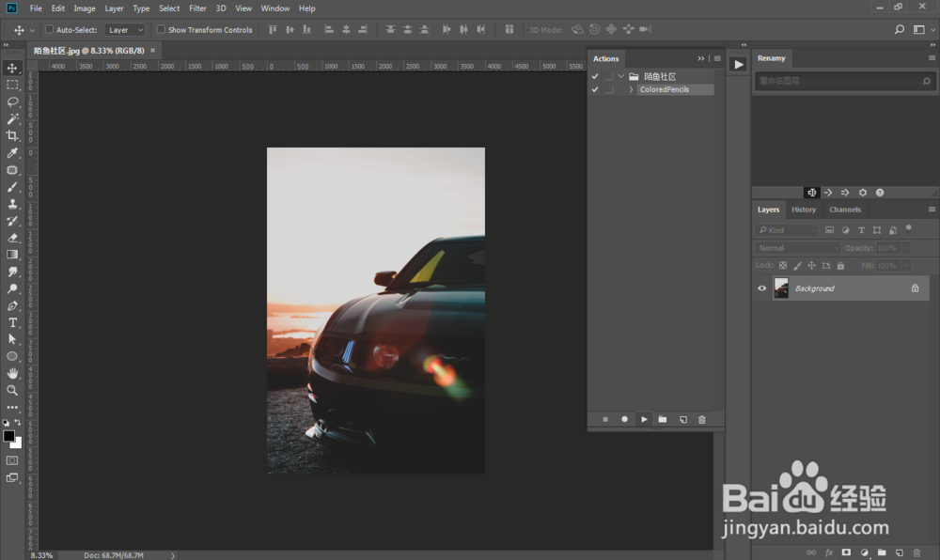Select the Crop tool
The width and height of the screenshot is (940, 560).
pos(12,136)
